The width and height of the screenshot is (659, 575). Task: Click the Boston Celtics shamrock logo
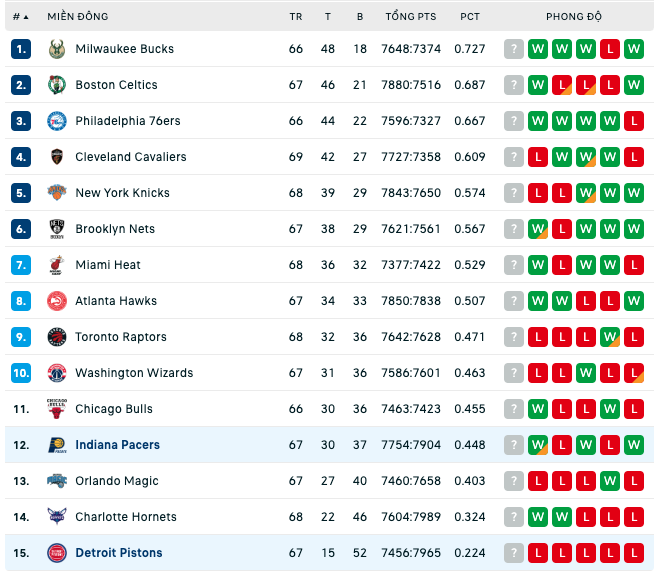[x=57, y=85]
